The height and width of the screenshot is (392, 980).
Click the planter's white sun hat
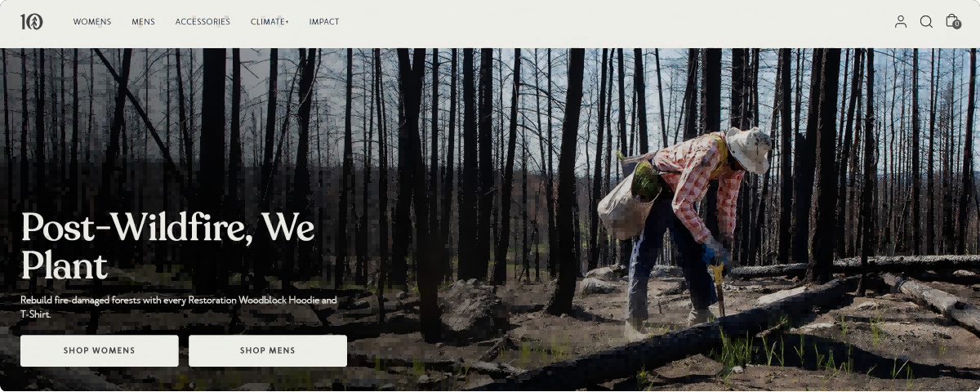coord(748,149)
